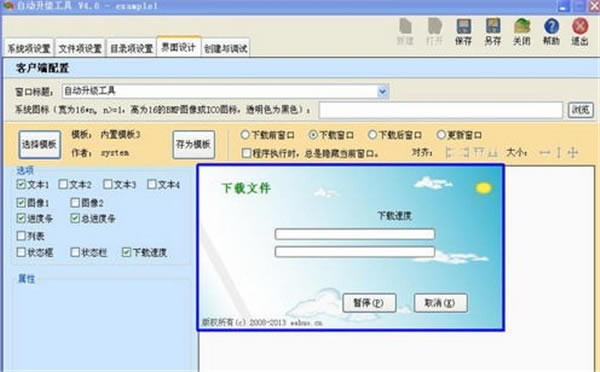Uncheck the 图像1 checkbox

click(21, 202)
